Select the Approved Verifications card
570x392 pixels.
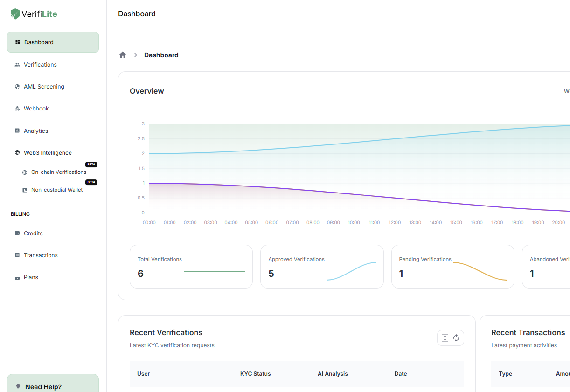[x=322, y=267]
